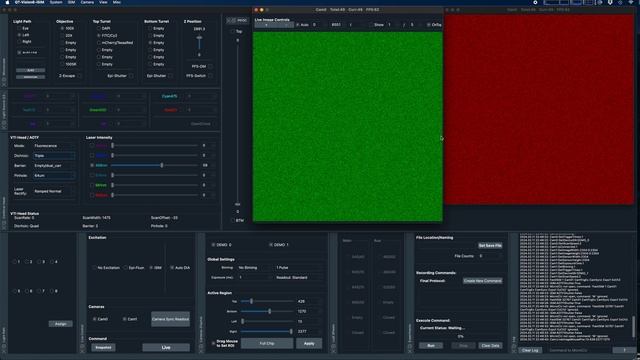Toggle the 488nm laser checkbox

click(92, 165)
